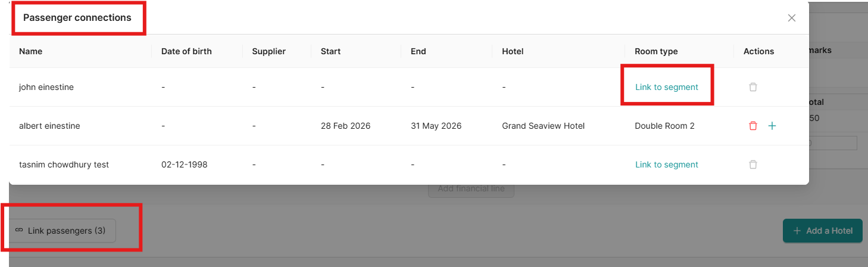
Task: Click the Supplier column header
Action: coord(269,51)
